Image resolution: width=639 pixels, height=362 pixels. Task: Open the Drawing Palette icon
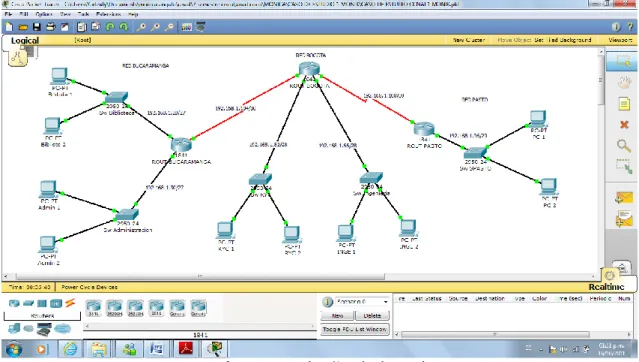(x=186, y=27)
